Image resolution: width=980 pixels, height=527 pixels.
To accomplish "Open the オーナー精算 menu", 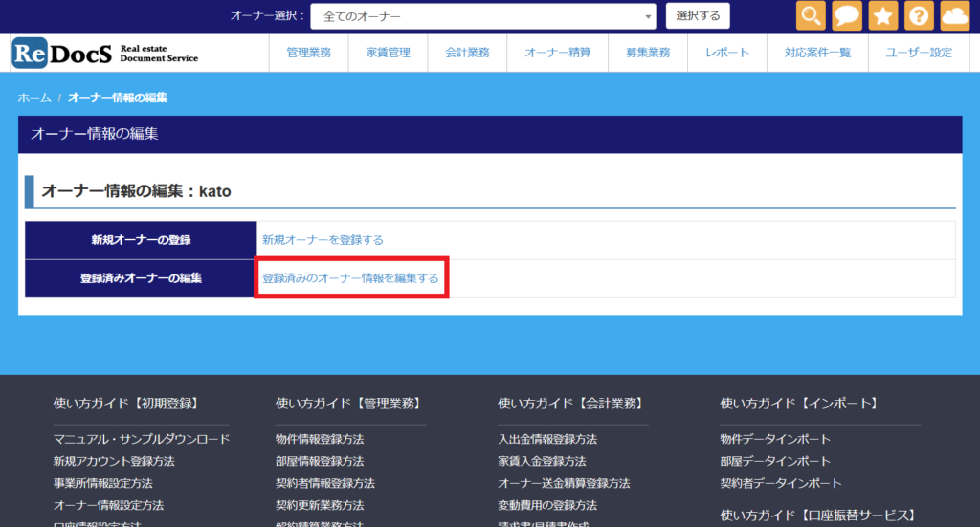I will point(558,53).
